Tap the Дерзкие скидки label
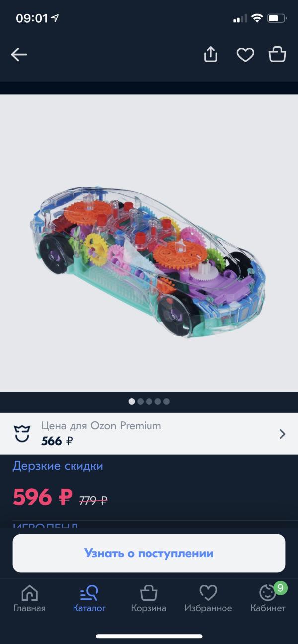 pyautogui.click(x=58, y=466)
